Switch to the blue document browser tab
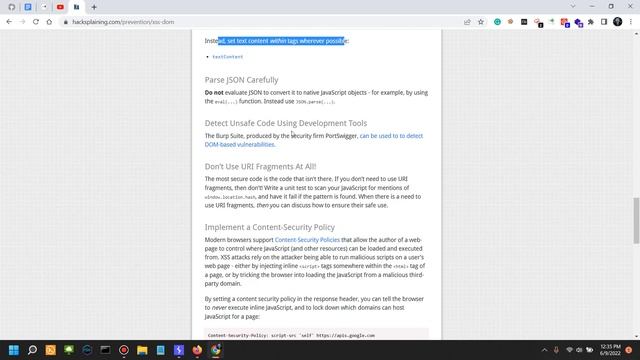Image resolution: width=640 pixels, height=360 pixels. pyautogui.click(x=28, y=7)
